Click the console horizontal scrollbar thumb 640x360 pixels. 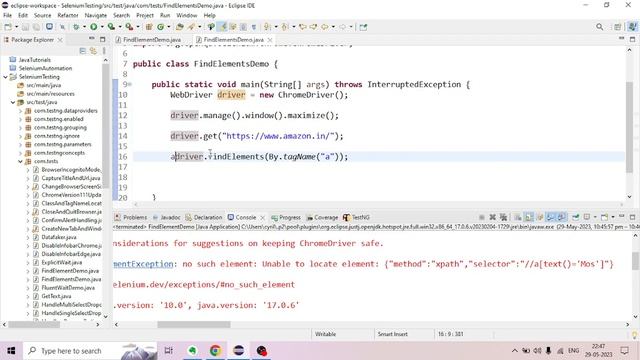tap(194, 324)
